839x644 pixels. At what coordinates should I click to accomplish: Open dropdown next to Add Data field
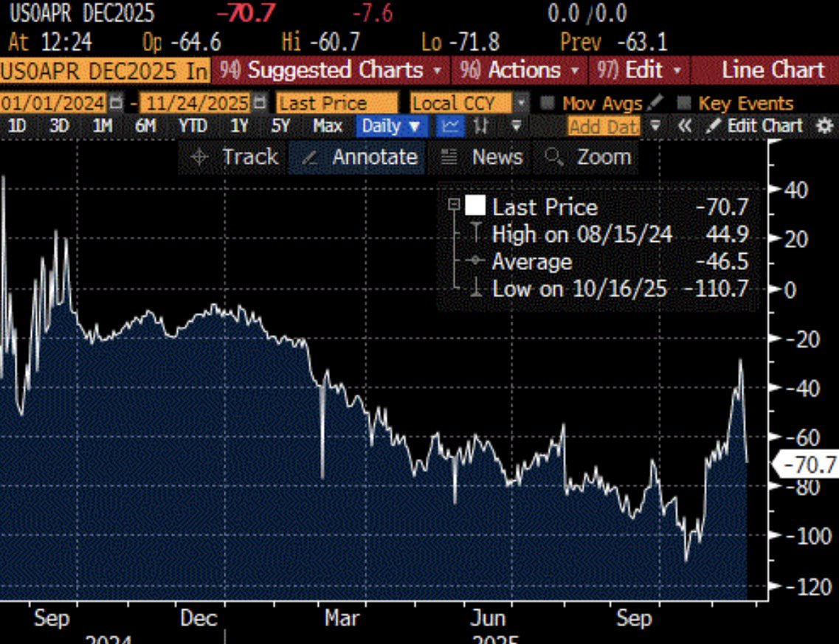tap(655, 126)
